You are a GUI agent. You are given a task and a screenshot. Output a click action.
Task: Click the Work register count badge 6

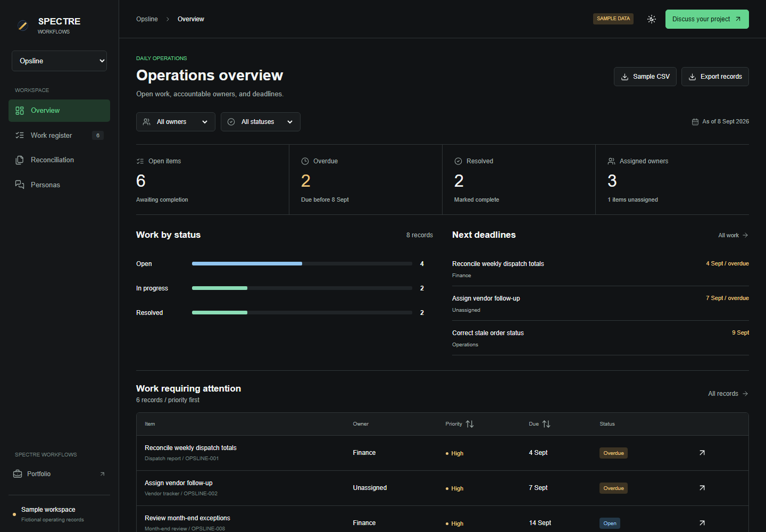(x=98, y=135)
